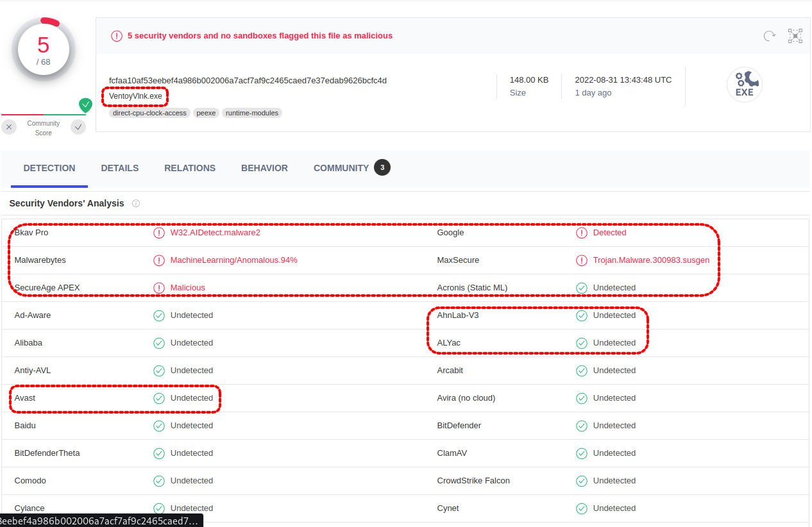
Task: Click the Cylance vendor name
Action: click(30, 508)
